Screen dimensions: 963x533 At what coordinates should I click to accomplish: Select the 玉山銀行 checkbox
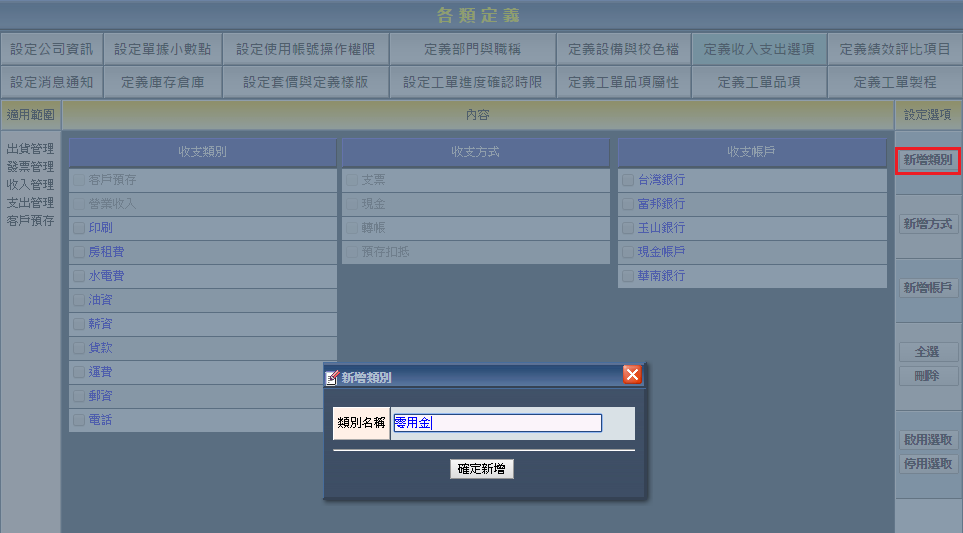627,228
